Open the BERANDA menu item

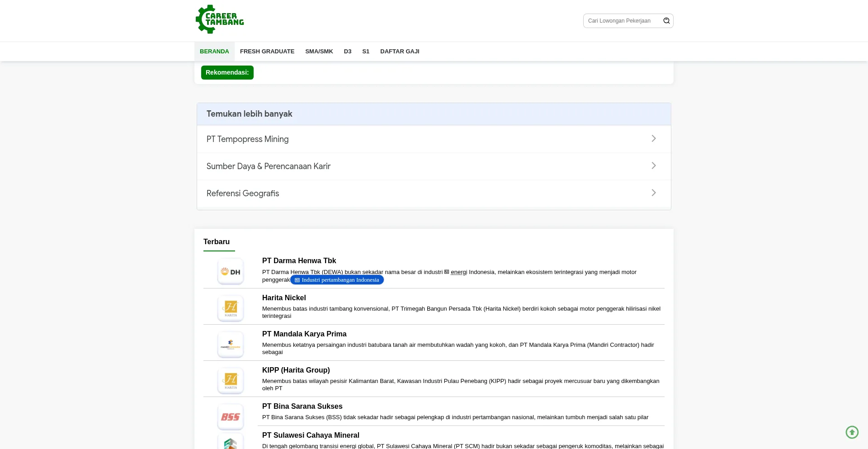(x=214, y=52)
